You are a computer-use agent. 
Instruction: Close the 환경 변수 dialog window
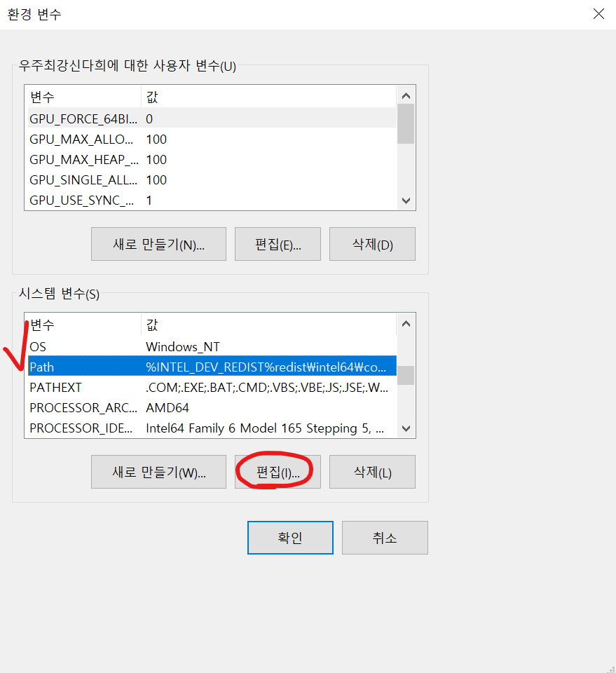pyautogui.click(x=598, y=14)
